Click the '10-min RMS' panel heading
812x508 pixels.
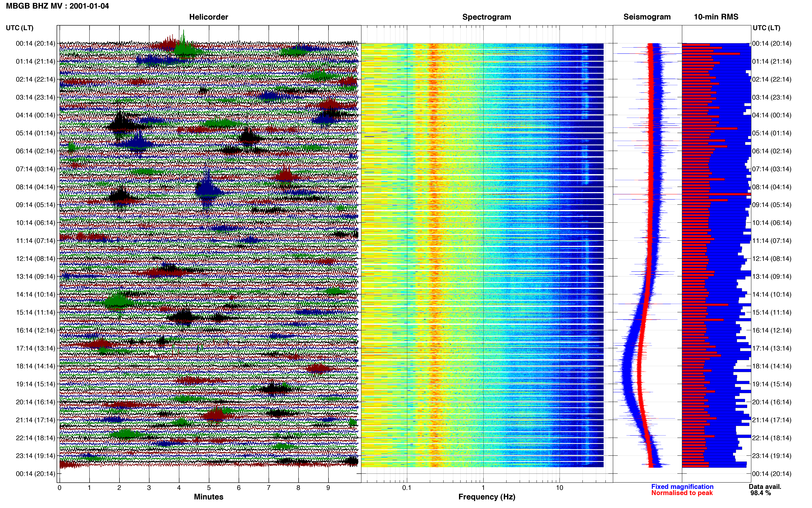(x=716, y=17)
